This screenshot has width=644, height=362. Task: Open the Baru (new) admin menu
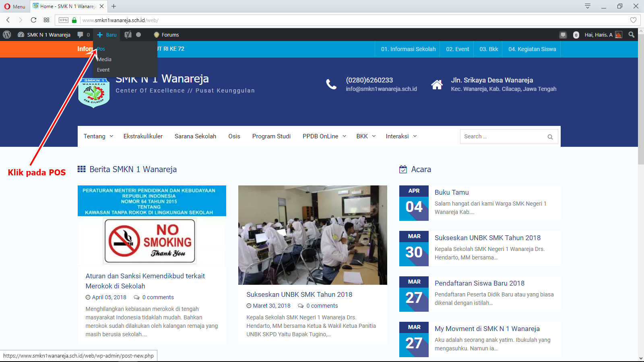click(107, 35)
